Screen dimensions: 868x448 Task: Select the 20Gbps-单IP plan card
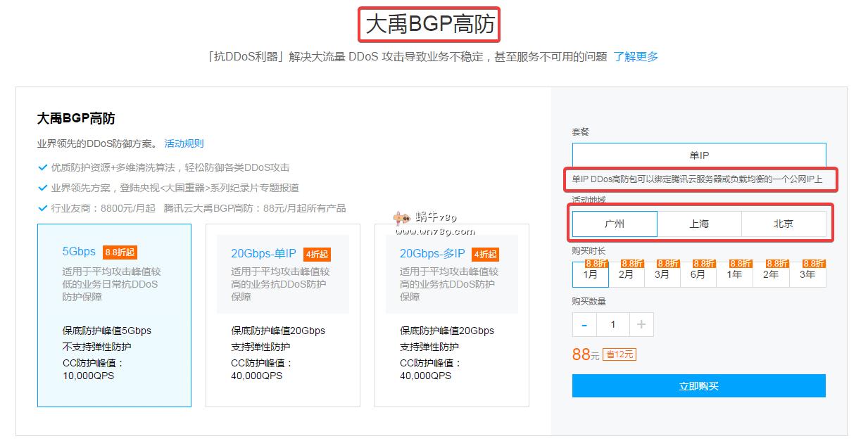(282, 315)
